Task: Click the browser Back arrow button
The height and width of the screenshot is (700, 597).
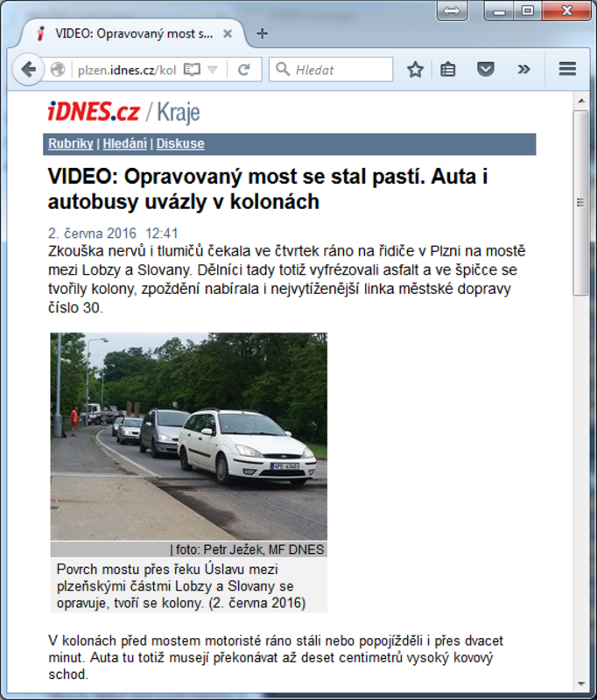Action: point(28,70)
